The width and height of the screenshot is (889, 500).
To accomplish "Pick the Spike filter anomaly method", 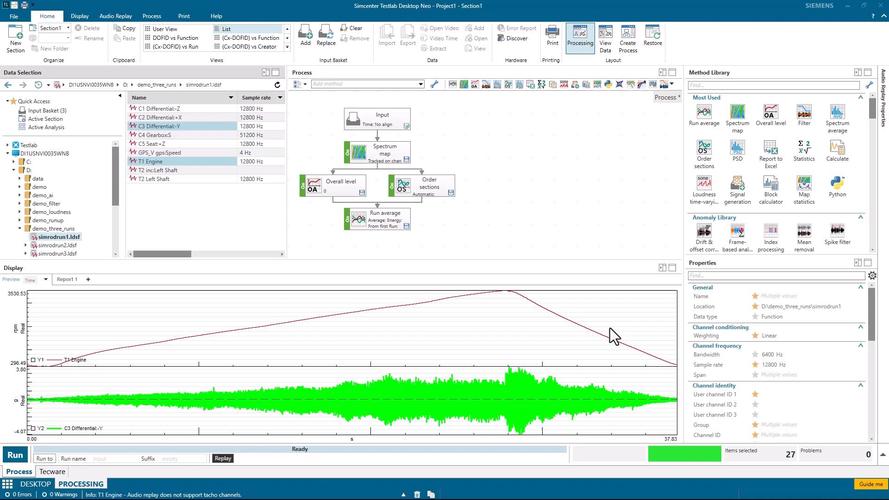I will pyautogui.click(x=837, y=230).
